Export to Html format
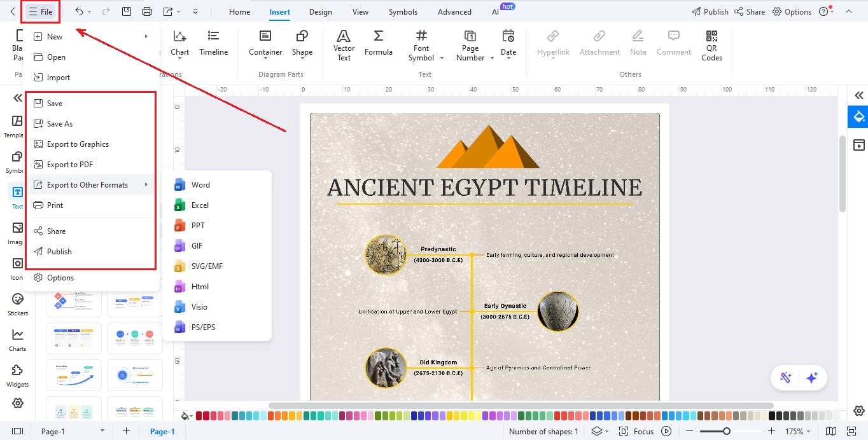The width and height of the screenshot is (868, 440). click(217, 286)
